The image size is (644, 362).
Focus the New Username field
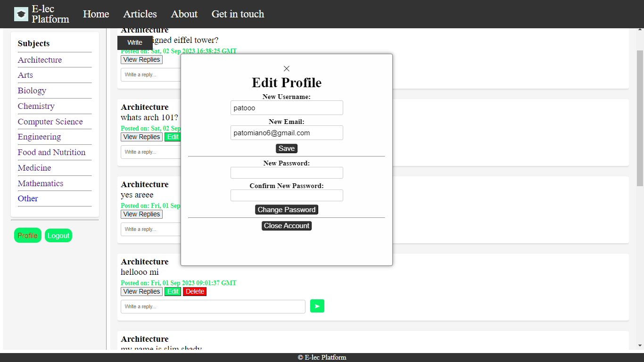(x=287, y=108)
